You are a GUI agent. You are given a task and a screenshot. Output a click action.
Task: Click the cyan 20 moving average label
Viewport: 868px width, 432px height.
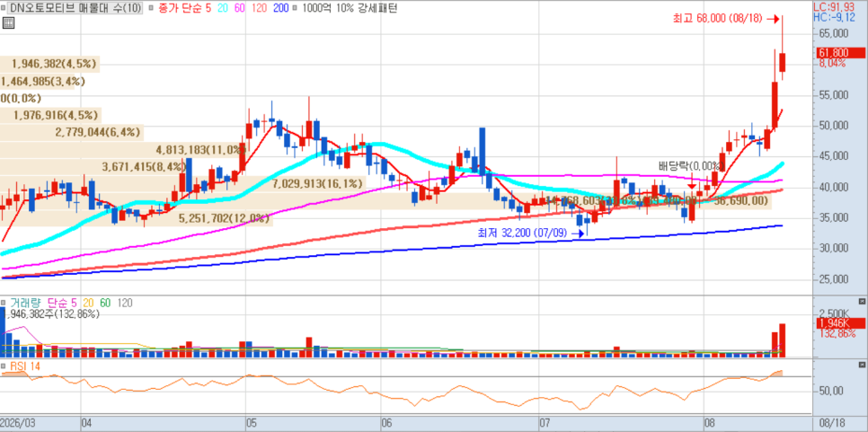(x=221, y=8)
